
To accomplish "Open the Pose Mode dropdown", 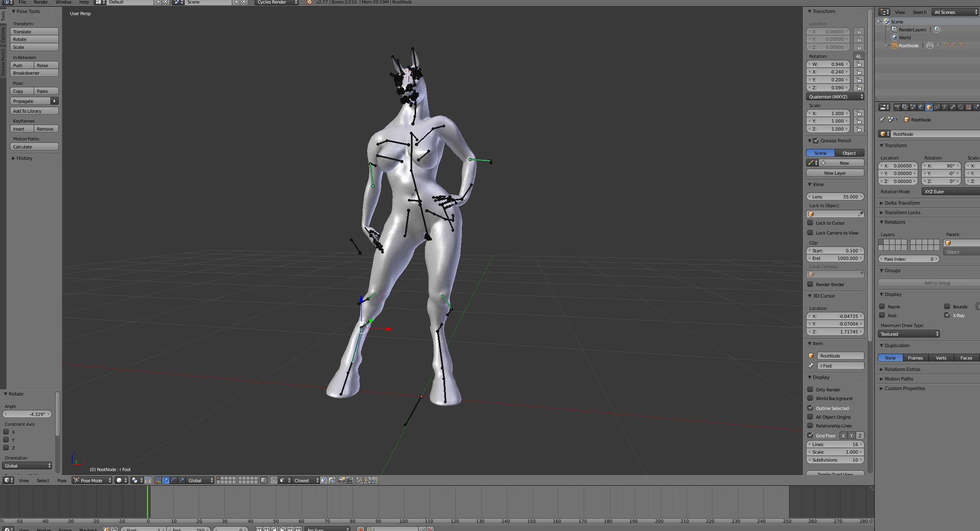I will (92, 480).
